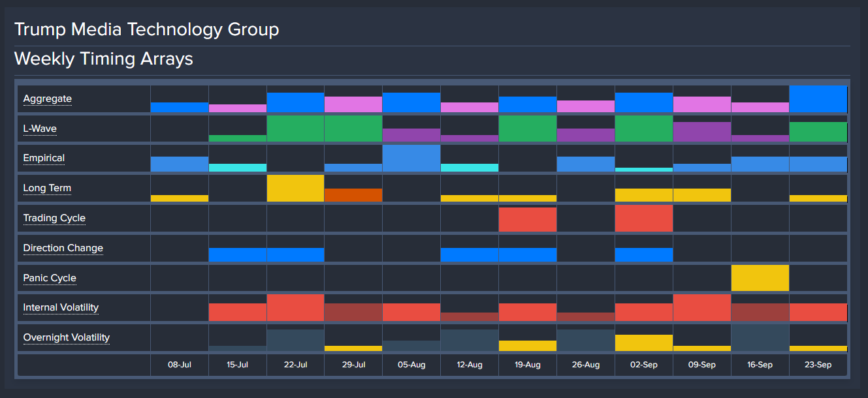Viewport: 868px width, 398px height.
Task: Select the 29-Jul date label
Action: (354, 365)
